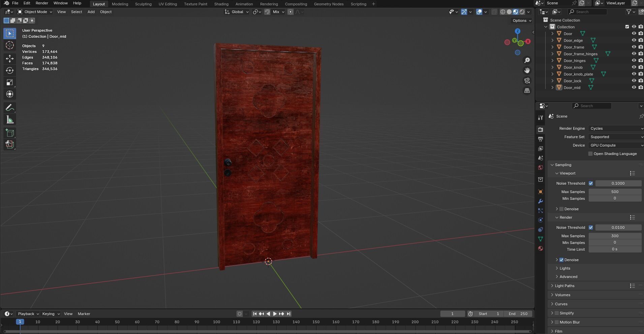Click the Zoom viewport gizmo icon
Screen dimensions: 644x334
tap(527, 60)
